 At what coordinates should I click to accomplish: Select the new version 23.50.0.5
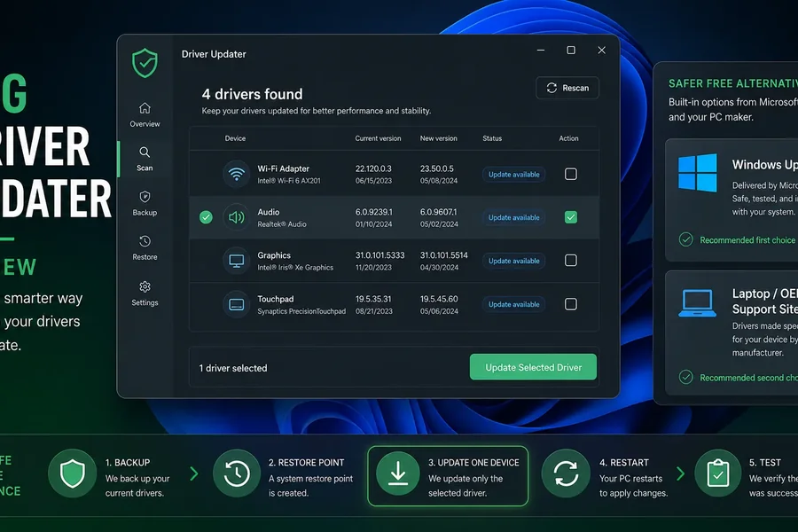tap(436, 168)
